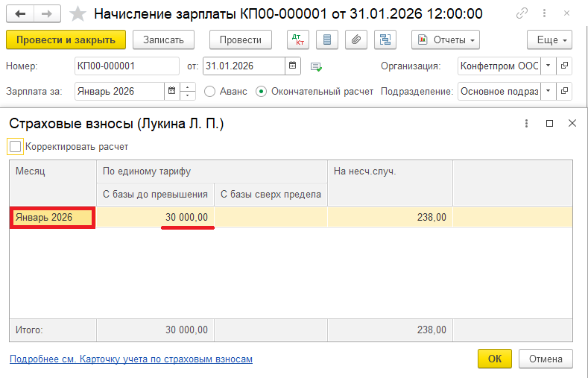
Task: Go back with the left arrow button
Action: (x=20, y=14)
